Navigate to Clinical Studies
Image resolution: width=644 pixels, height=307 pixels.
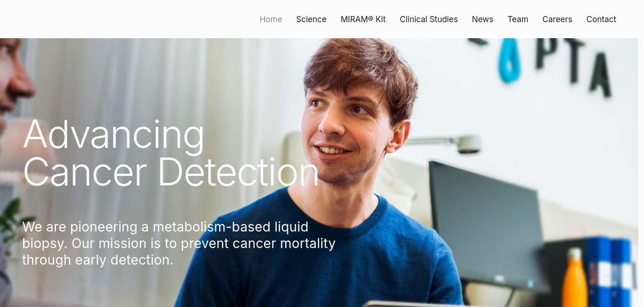(x=429, y=19)
